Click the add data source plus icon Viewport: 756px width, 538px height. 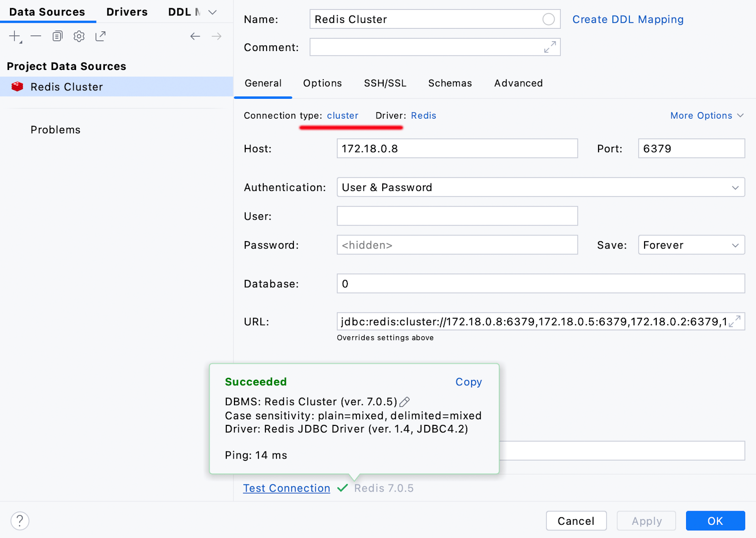coord(15,36)
